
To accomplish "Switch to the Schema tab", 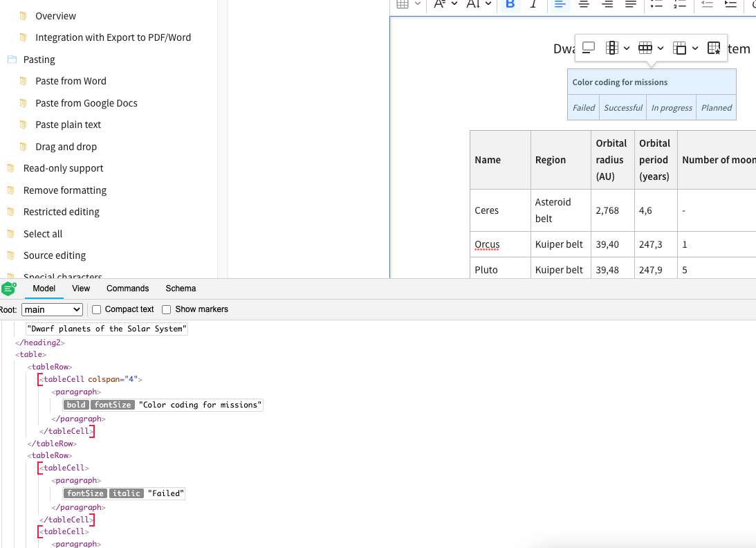I will coord(181,289).
